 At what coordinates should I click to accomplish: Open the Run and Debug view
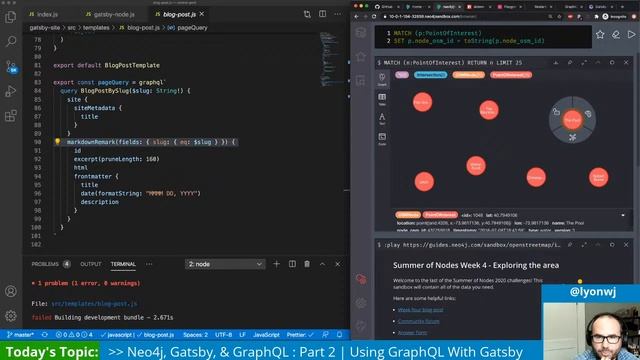tap(11, 91)
